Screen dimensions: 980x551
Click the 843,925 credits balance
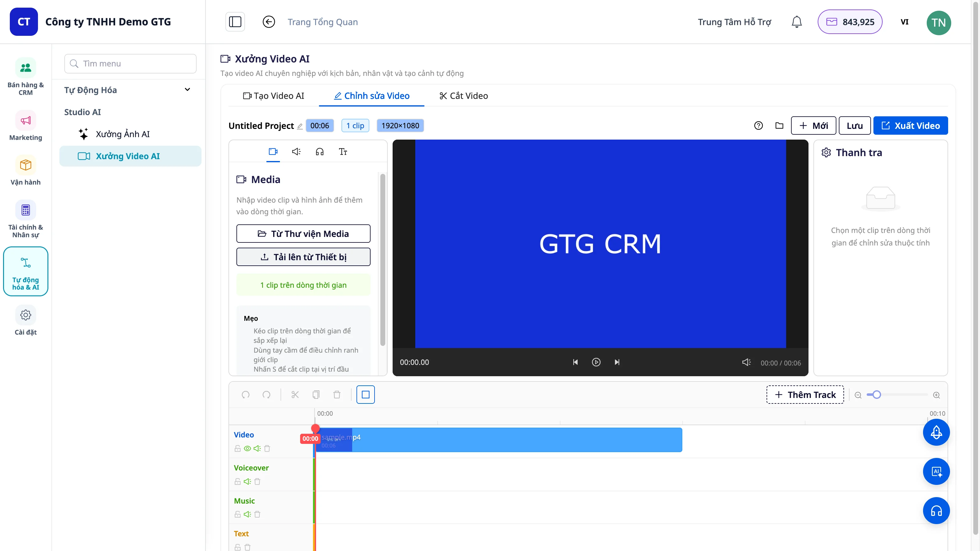850,22
